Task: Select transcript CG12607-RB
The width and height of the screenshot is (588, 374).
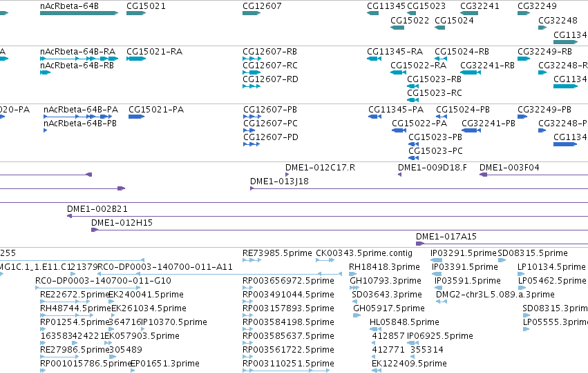Action: [252, 59]
